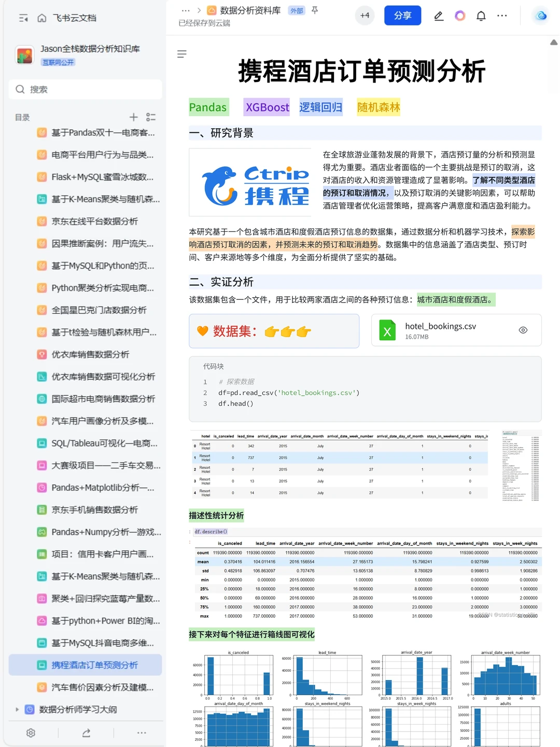
Task: Open the document more menu dots
Action: [x=502, y=16]
